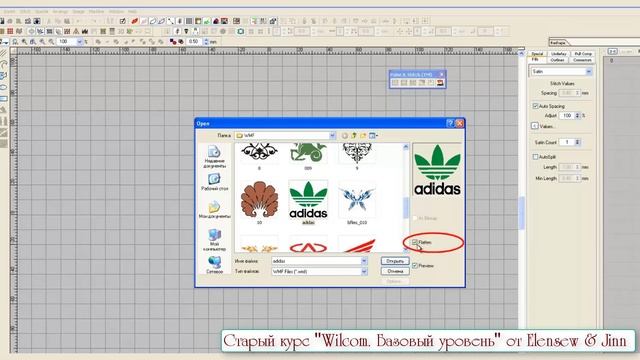The width and height of the screenshot is (640, 360).
Task: Click the red leaf-shaped icon in top toolbar
Action: click(134, 21)
